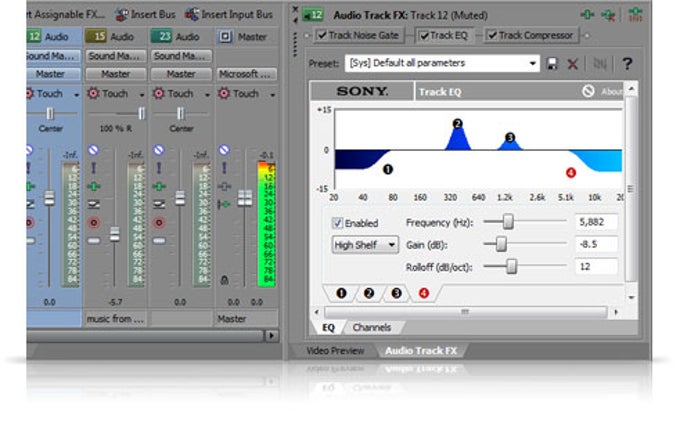Open track 23 Sound Ma... input selector

click(x=181, y=56)
